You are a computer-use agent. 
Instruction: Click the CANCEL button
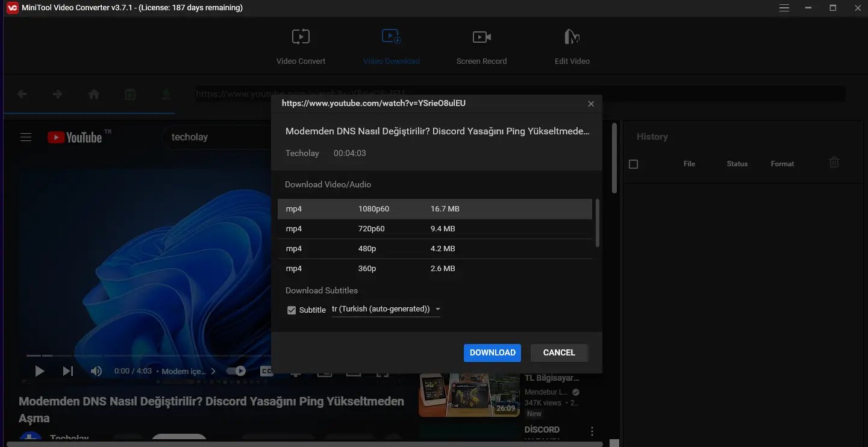[559, 353]
